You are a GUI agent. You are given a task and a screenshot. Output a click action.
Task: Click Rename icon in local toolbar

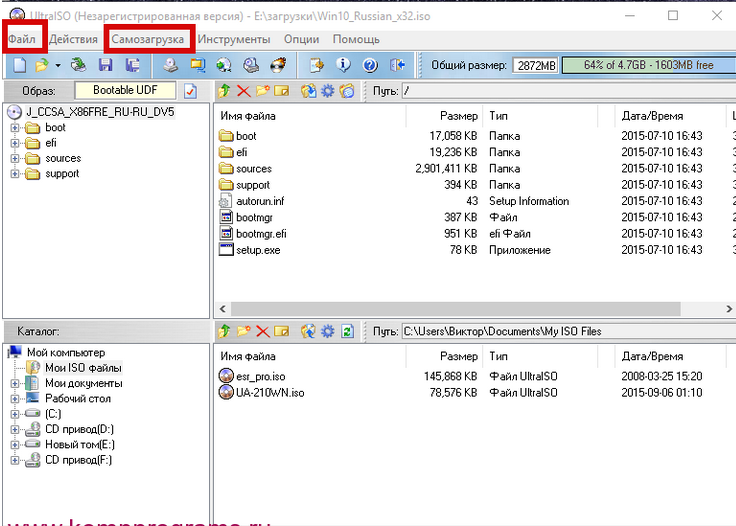pyautogui.click(x=282, y=331)
